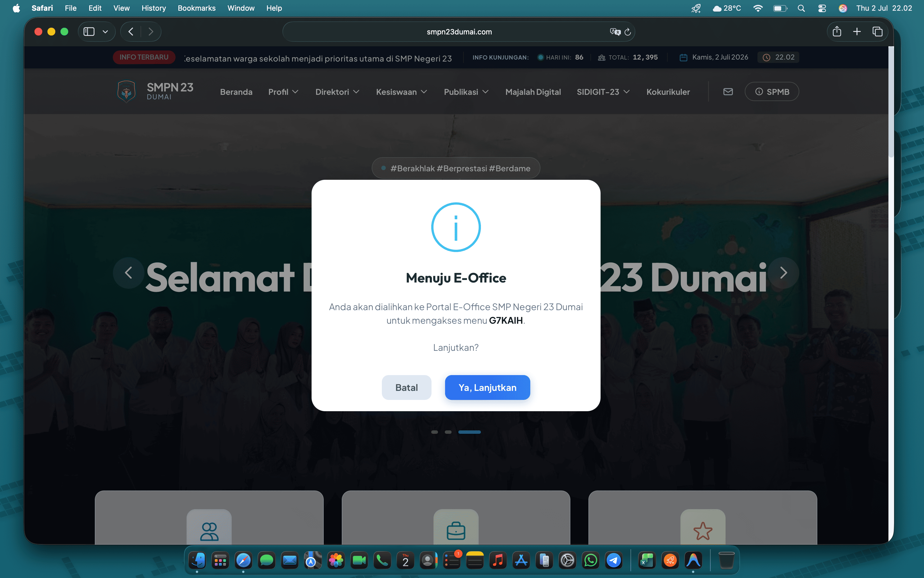The image size is (924, 578).
Task: Click the briefcase icon on the middle card
Action: 456,531
